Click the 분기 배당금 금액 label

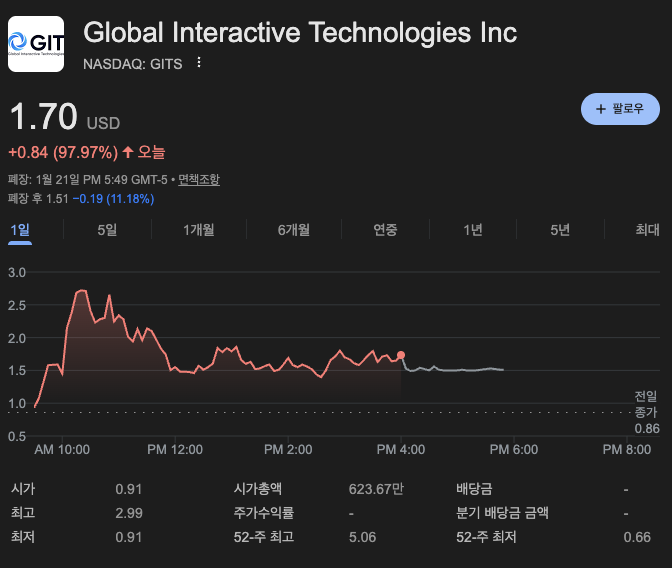pyautogui.click(x=502, y=513)
